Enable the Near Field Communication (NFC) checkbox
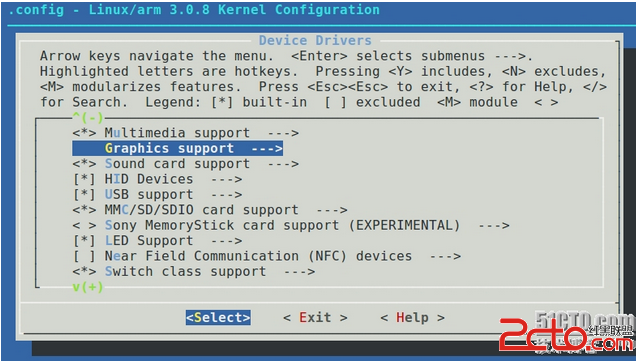The height and width of the screenshot is (361, 636). click(x=84, y=256)
